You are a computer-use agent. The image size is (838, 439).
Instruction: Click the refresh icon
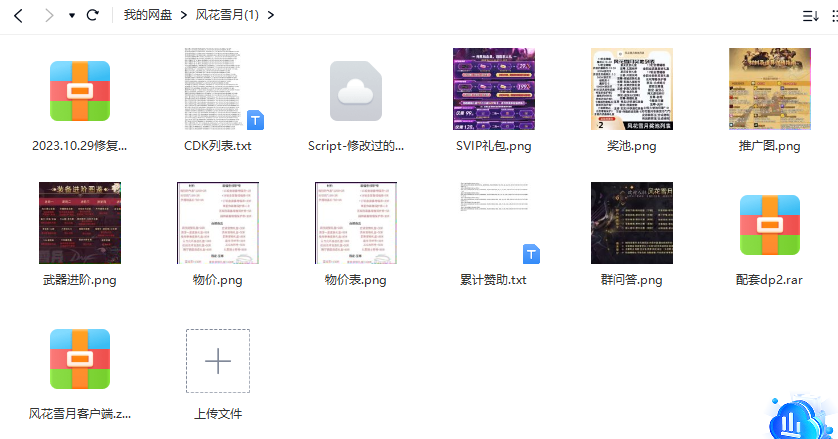[93, 16]
